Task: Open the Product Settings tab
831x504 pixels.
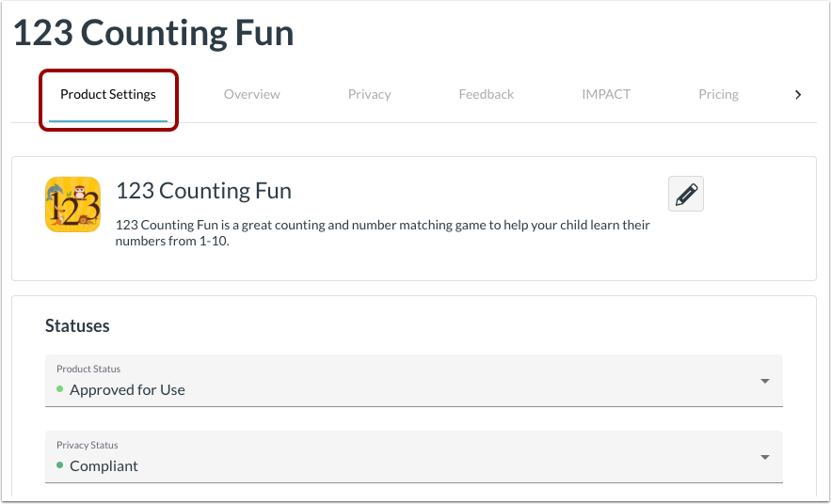Action: 108,94
